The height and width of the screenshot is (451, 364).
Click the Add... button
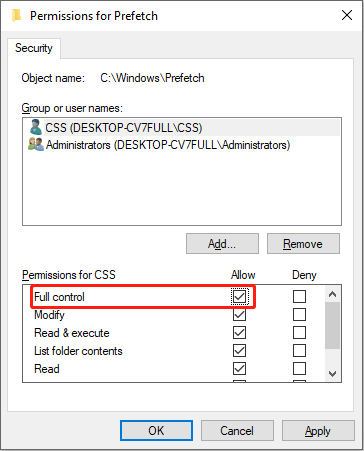tap(222, 244)
